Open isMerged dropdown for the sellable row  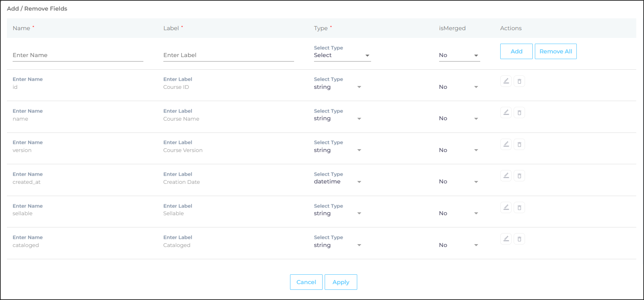(459, 214)
